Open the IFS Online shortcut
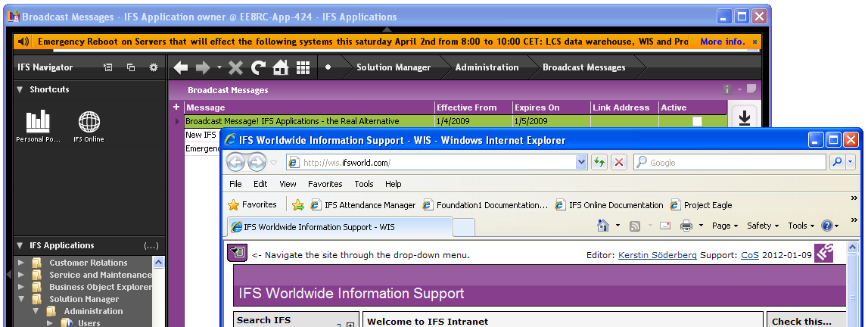The width and height of the screenshot is (868, 327). pos(89,126)
